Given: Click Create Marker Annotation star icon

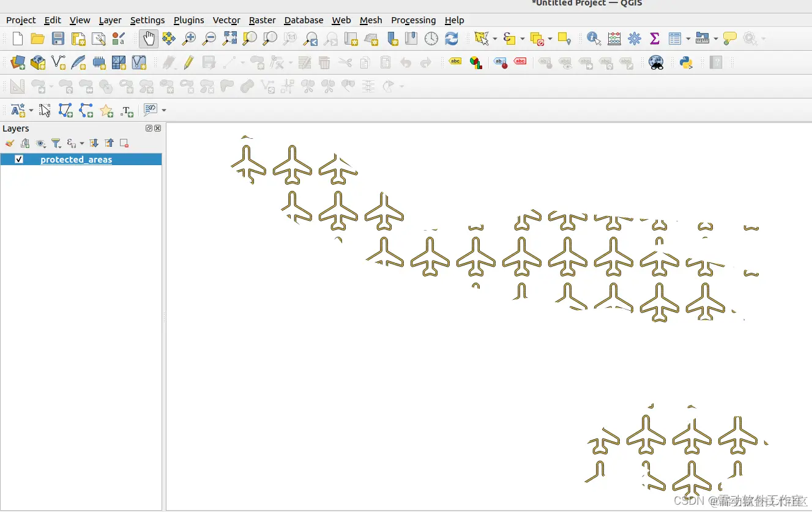Looking at the screenshot, I should [106, 110].
